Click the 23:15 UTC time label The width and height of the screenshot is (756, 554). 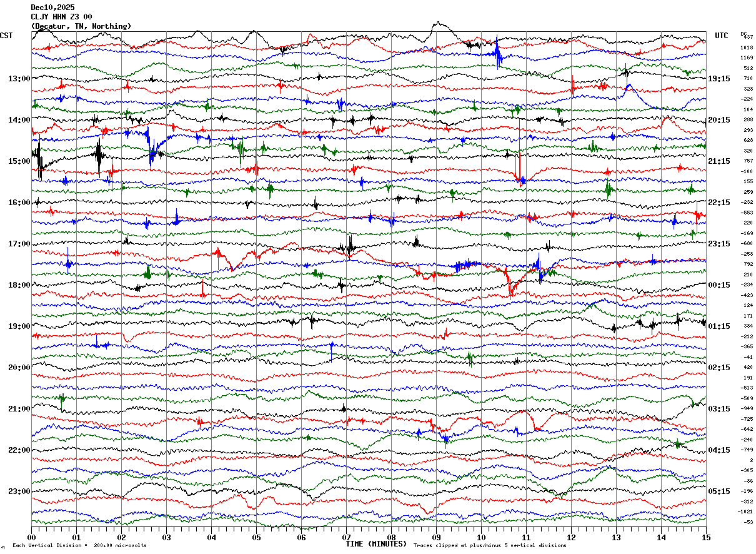click(719, 244)
